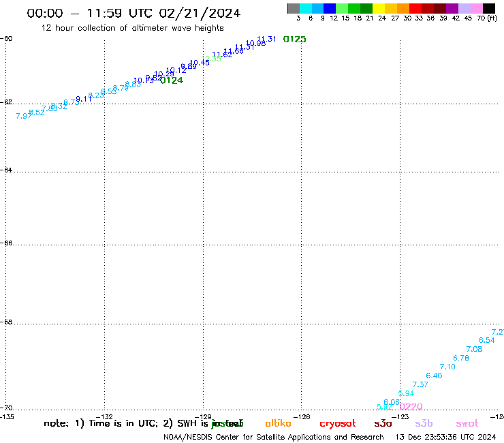Click the wave height value 6.78
Viewport: 504px width, 443px height.
(461, 358)
